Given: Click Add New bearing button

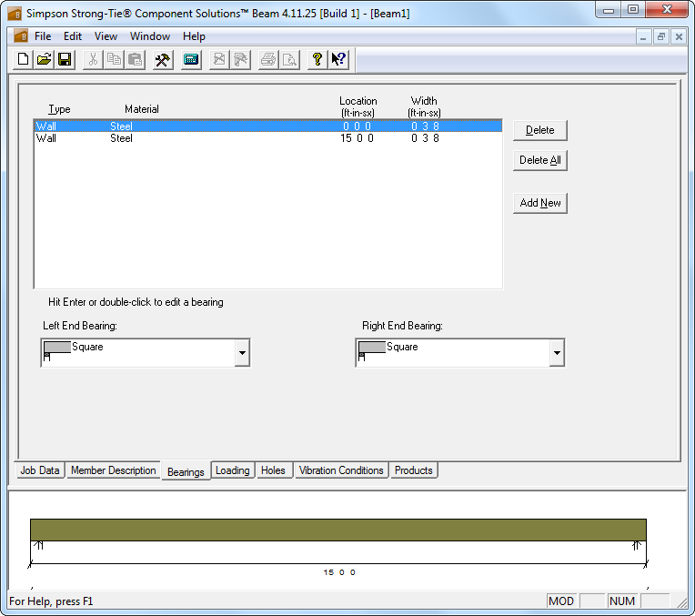Looking at the screenshot, I should pos(539,203).
